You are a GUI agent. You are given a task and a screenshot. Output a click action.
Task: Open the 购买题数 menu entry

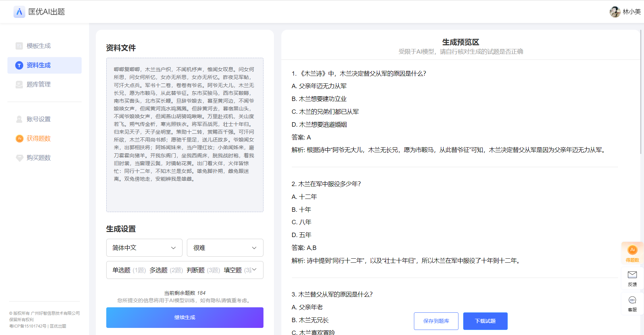(x=45, y=158)
